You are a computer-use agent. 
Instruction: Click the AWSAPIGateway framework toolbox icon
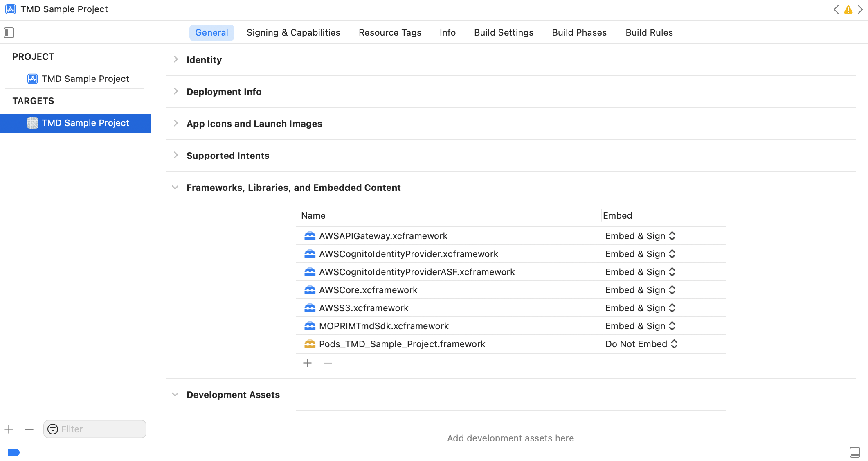[x=310, y=236]
